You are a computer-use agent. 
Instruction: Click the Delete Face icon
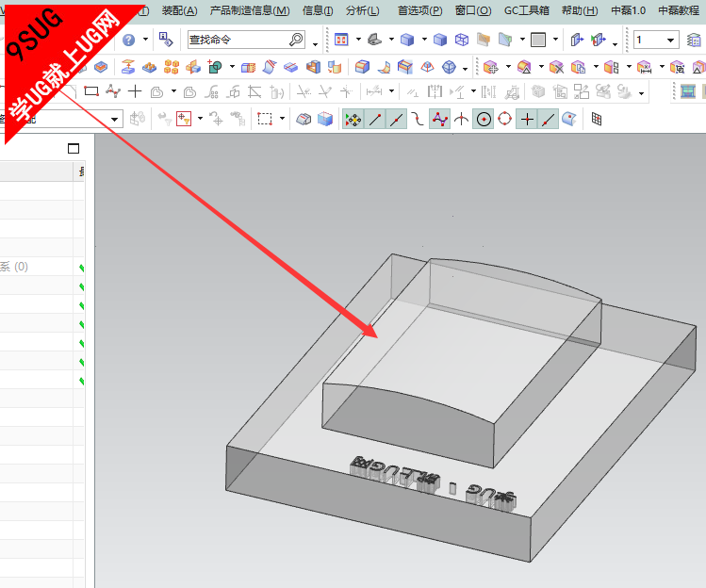(556, 67)
